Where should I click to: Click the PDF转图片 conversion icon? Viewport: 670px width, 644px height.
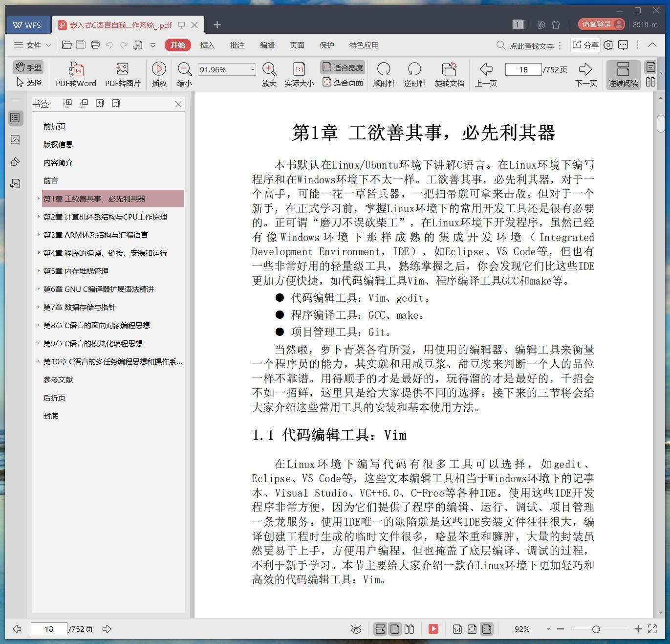[122, 69]
